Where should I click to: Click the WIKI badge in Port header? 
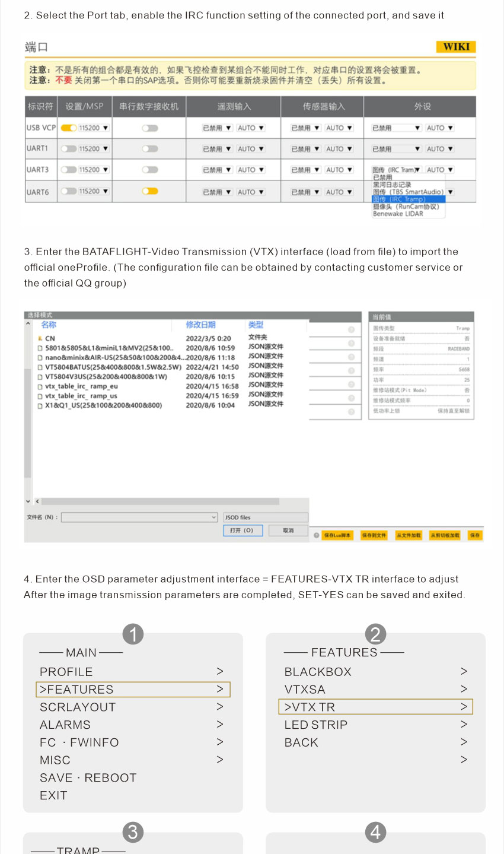pyautogui.click(x=456, y=47)
